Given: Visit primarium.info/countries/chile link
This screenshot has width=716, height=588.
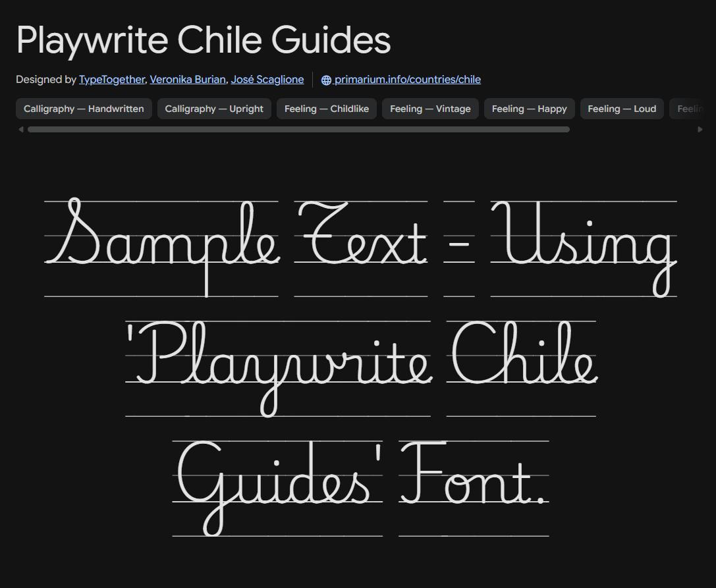Looking at the screenshot, I should point(407,80).
